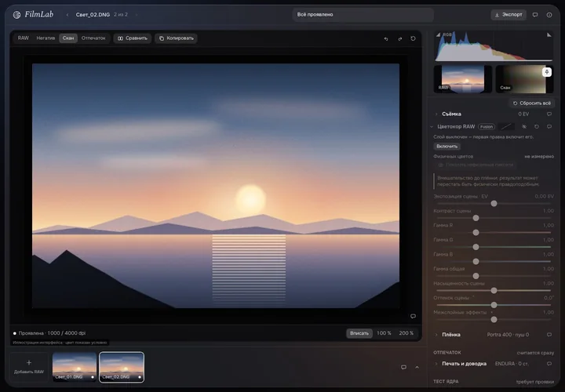Click the не измерено value
Screen dimensions: 565x392
pos(539,157)
